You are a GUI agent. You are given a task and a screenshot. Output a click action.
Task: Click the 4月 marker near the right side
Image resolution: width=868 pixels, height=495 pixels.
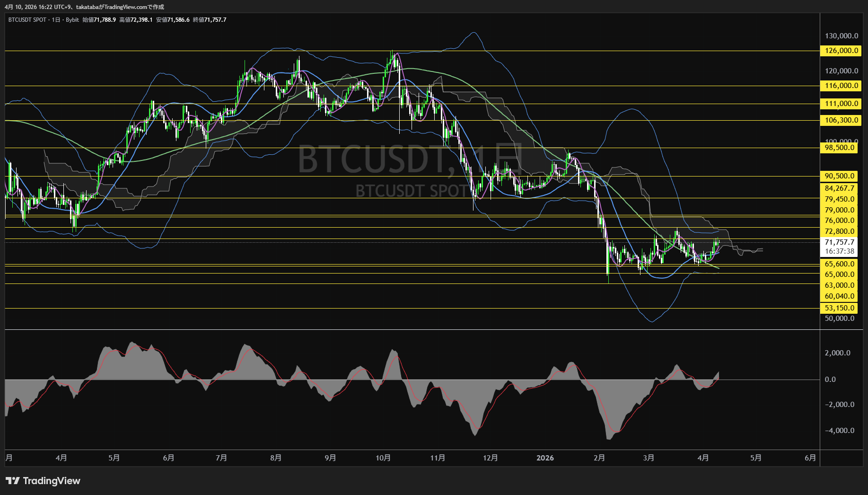pos(703,458)
